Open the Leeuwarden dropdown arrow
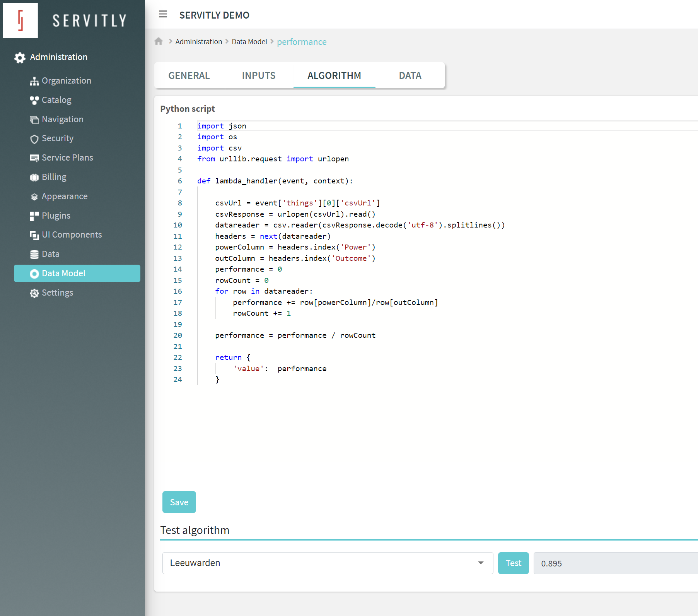The height and width of the screenshot is (616, 698). click(x=481, y=563)
